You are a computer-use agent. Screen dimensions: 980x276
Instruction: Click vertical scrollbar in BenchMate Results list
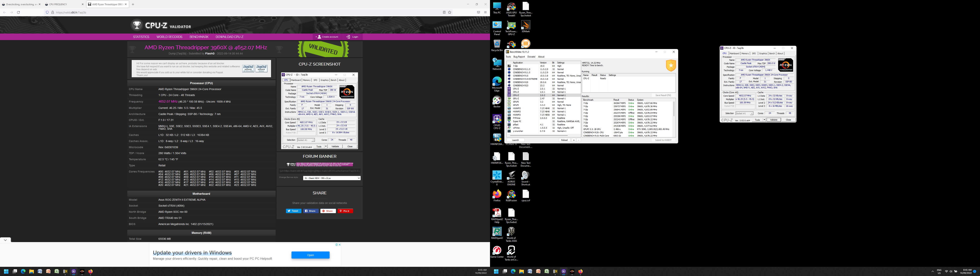click(x=674, y=109)
